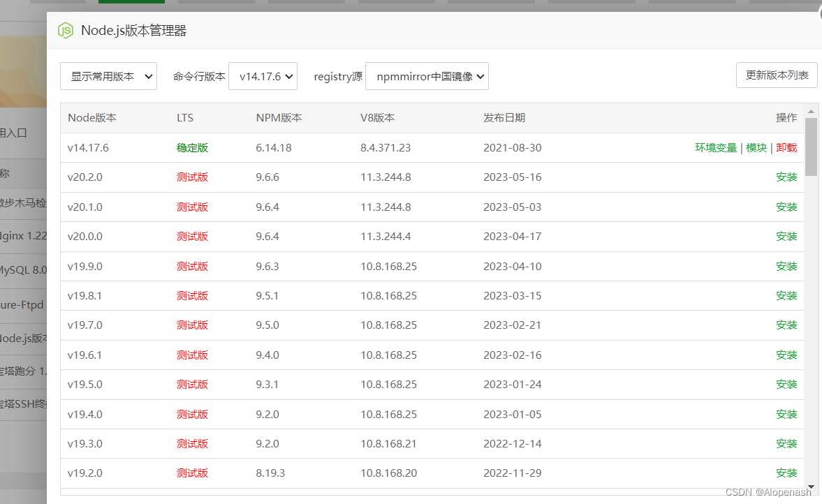
Task: Click the V8版本 column header
Action: 377,118
